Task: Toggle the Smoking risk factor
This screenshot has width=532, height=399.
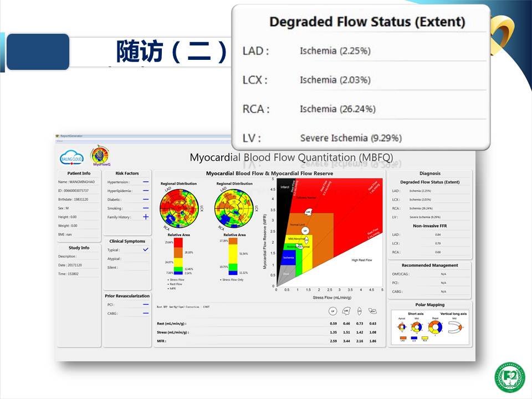Action: [146, 208]
